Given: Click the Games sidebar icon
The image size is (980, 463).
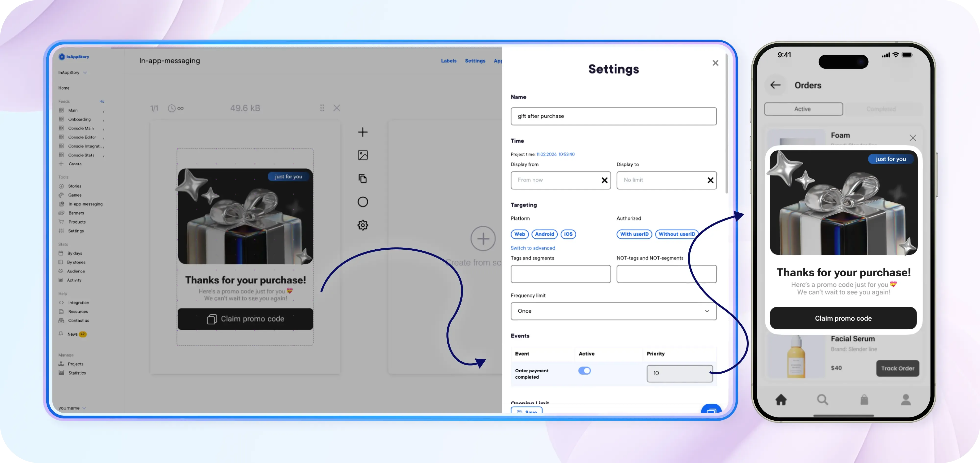Looking at the screenshot, I should click(61, 195).
